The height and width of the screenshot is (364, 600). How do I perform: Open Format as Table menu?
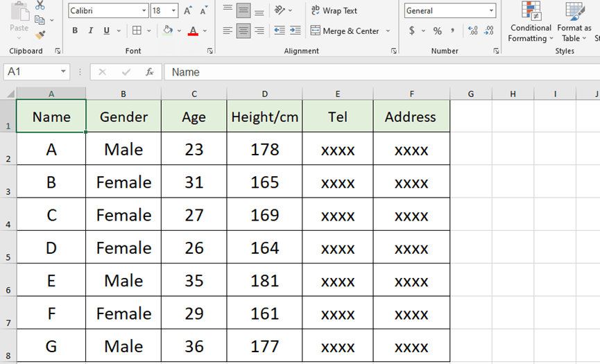574,21
